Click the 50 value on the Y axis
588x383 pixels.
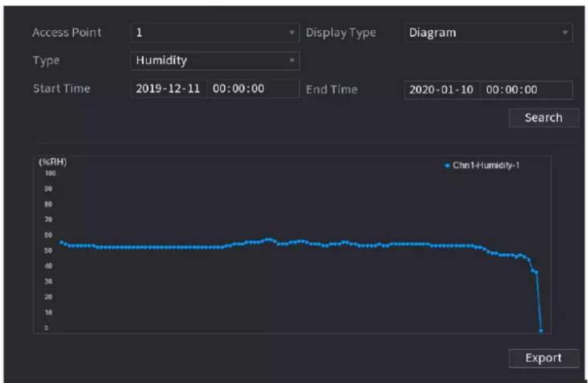pos(48,250)
